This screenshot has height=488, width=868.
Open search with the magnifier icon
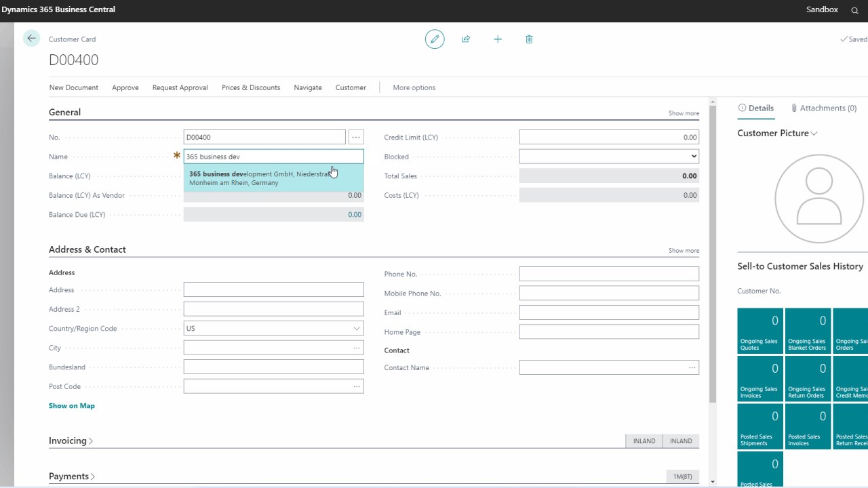pyautogui.click(x=854, y=10)
